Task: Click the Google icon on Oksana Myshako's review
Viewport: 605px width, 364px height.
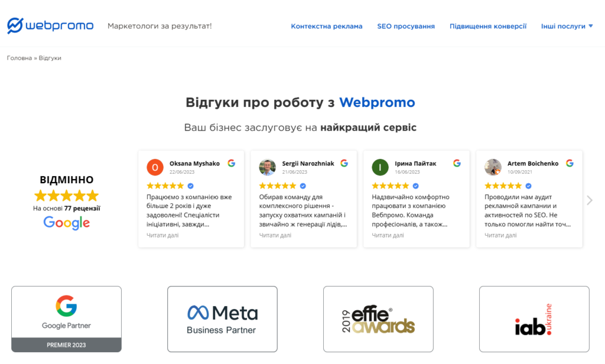Action: (x=232, y=162)
